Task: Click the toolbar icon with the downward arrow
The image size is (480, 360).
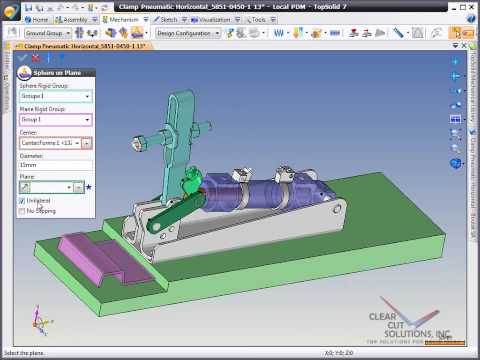Action: coord(92,33)
